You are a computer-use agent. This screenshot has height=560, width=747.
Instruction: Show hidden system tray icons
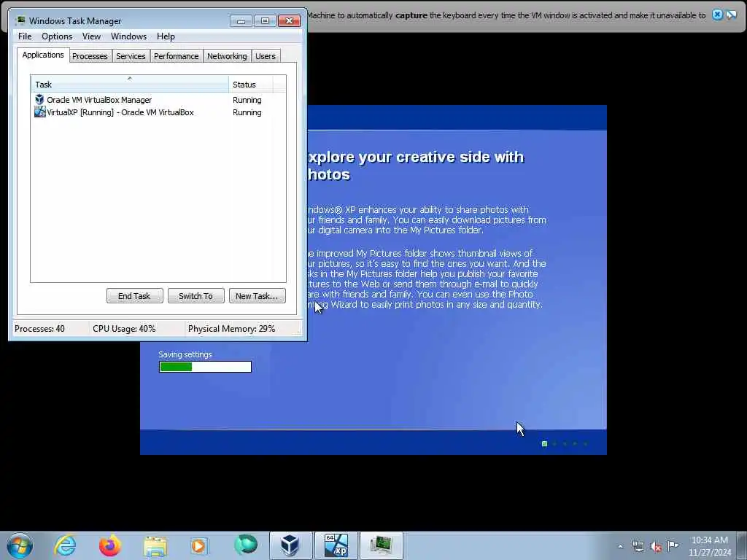tap(620, 546)
